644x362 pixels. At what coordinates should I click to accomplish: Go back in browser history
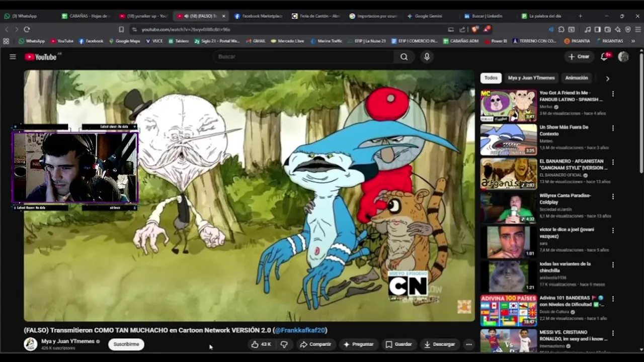(x=7, y=30)
